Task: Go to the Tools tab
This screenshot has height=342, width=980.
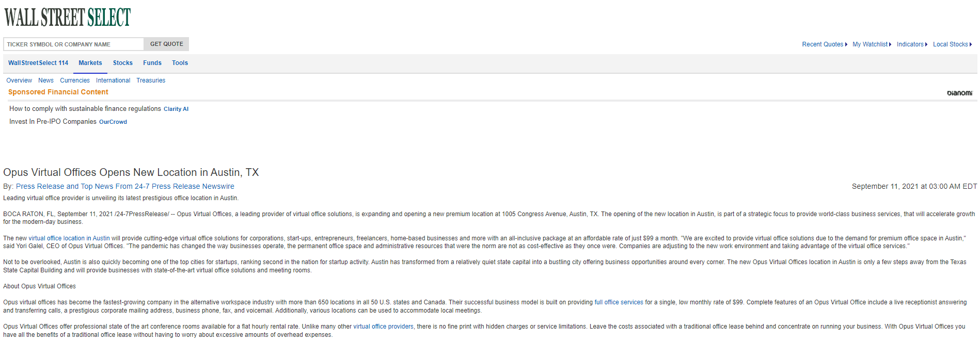Action: 180,63
